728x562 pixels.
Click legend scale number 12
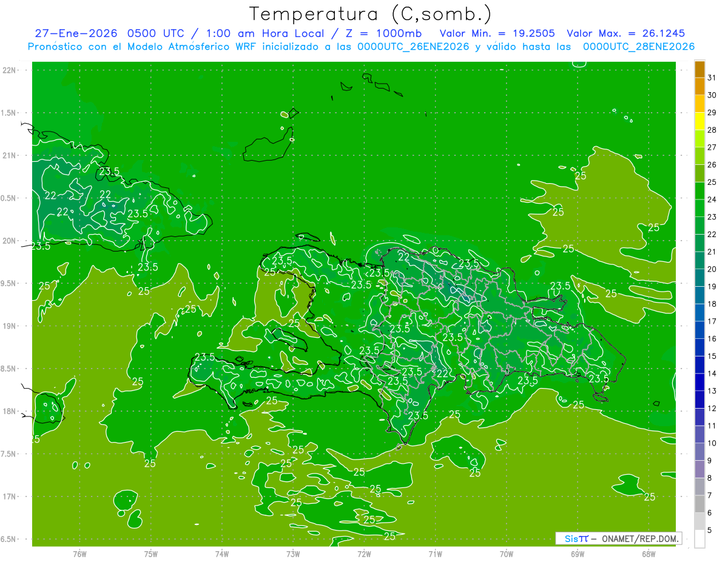712,408
